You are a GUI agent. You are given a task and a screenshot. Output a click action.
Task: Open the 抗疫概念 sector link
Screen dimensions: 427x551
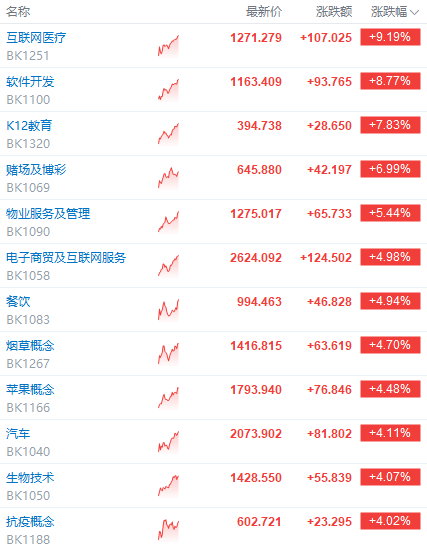tap(30, 522)
